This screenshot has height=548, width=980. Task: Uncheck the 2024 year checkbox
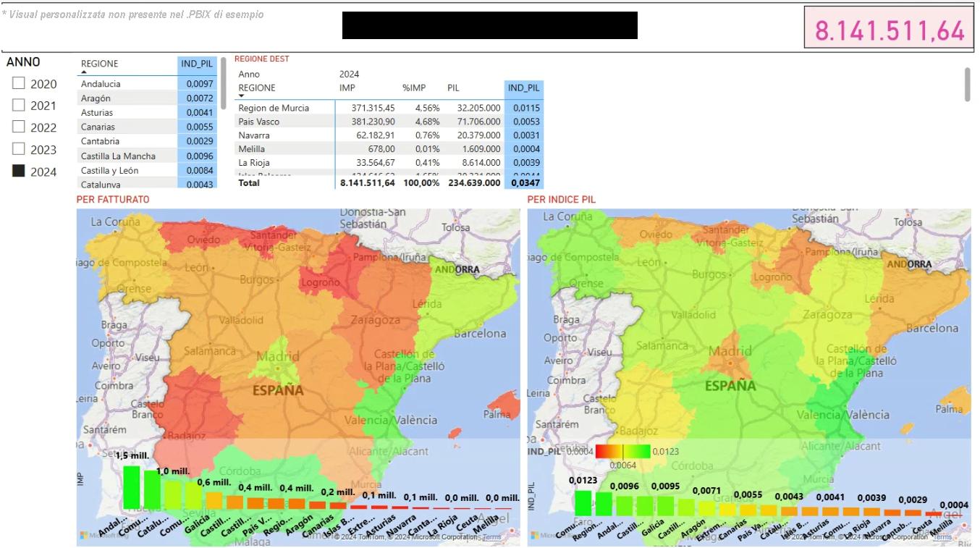pos(19,172)
